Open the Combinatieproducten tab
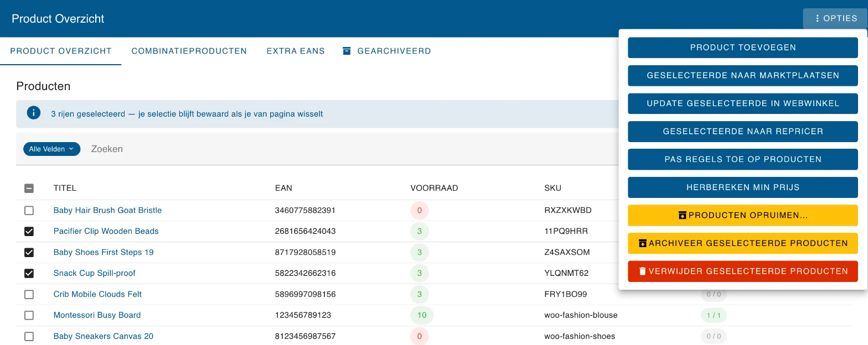Image resolution: width=868 pixels, height=345 pixels. point(189,51)
